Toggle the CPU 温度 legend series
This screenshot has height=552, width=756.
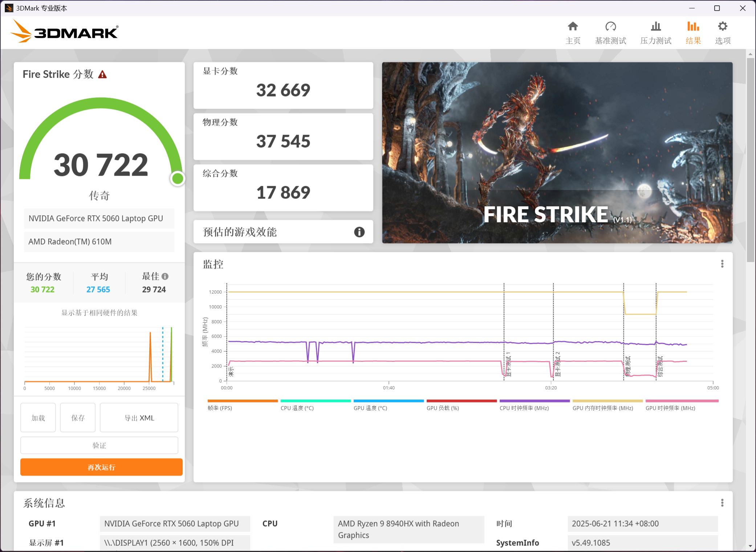click(316, 405)
